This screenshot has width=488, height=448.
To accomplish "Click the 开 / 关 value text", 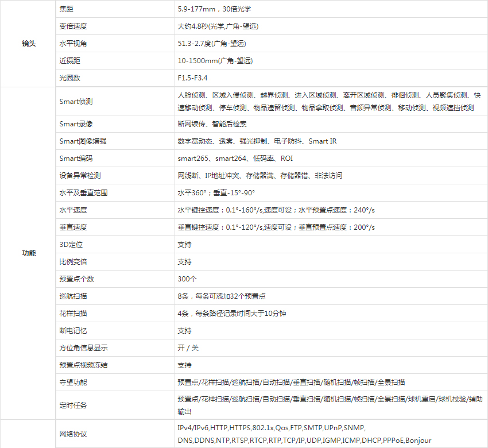I will (188, 348).
